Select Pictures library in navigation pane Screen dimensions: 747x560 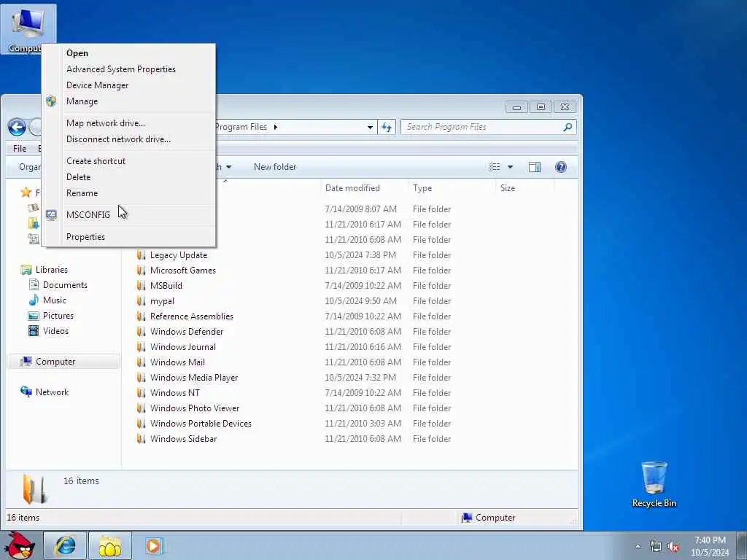pyautogui.click(x=52, y=316)
